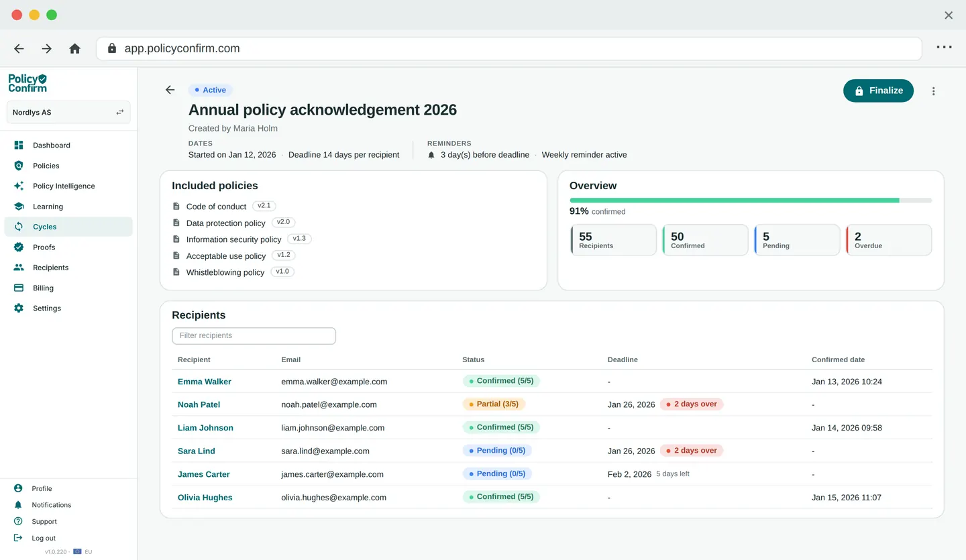Viewport: 966px width, 560px height.
Task: Click the Dashboard grid icon
Action: coord(19,145)
